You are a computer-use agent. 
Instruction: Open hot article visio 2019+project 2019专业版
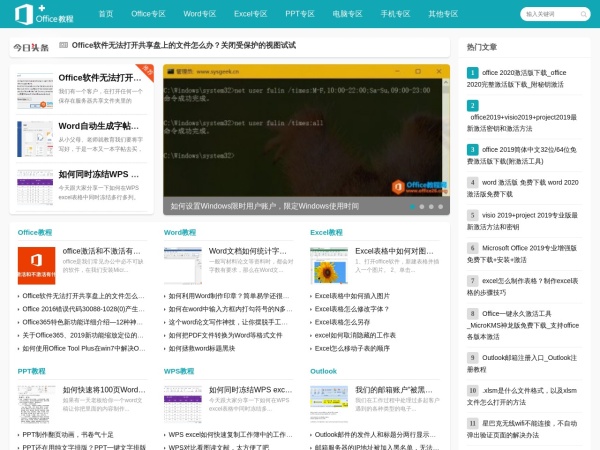pos(522,221)
